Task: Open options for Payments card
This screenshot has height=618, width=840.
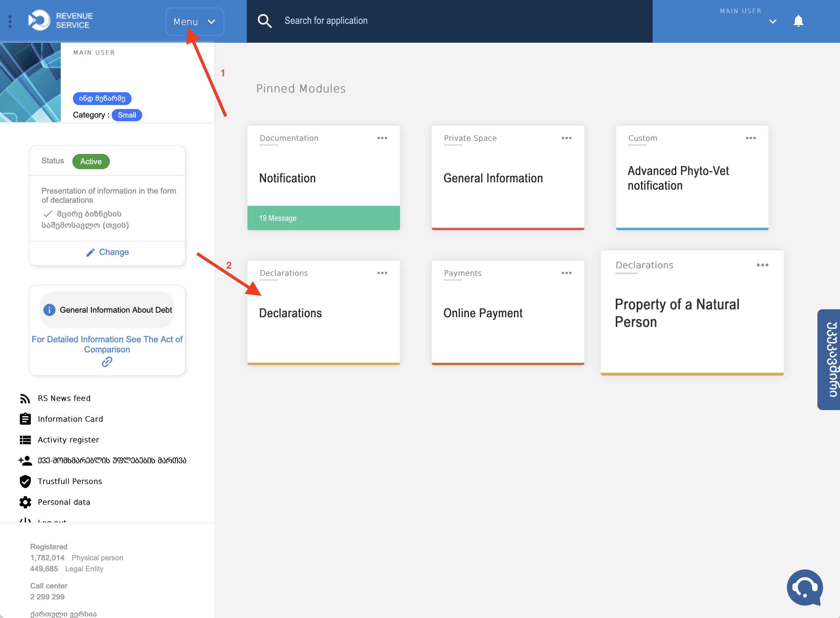Action: [x=566, y=273]
